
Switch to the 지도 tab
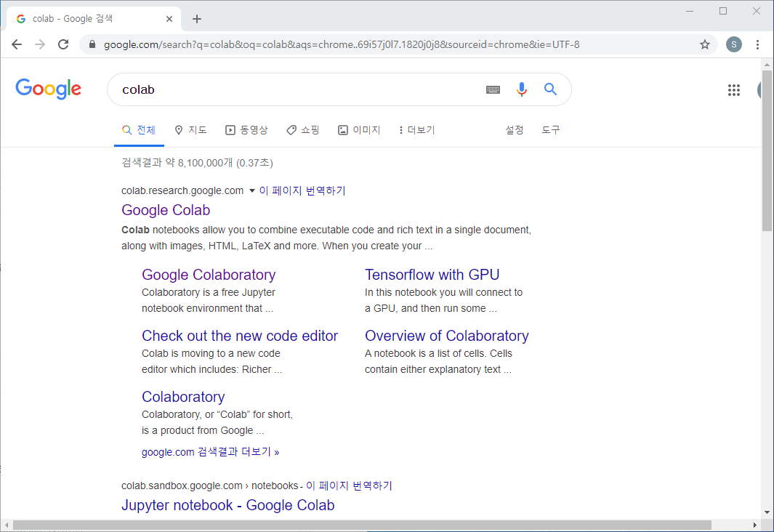(x=190, y=130)
